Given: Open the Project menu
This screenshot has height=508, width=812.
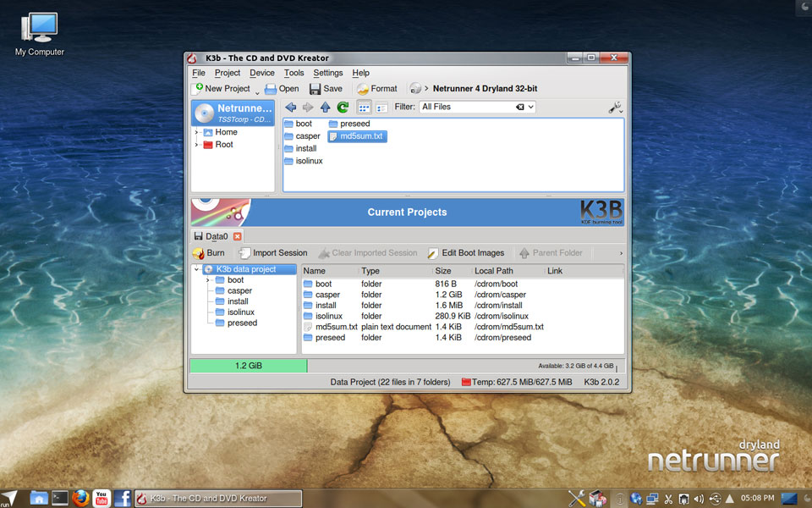Looking at the screenshot, I should point(227,73).
